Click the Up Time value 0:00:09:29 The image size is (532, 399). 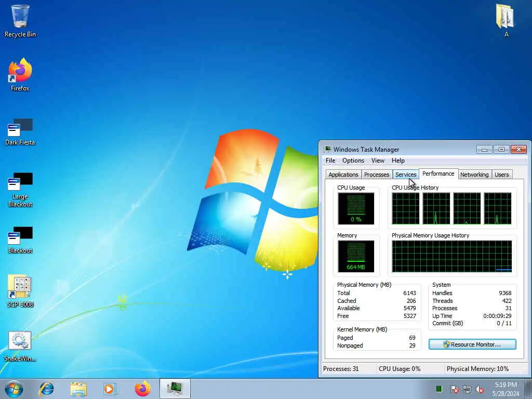point(497,316)
